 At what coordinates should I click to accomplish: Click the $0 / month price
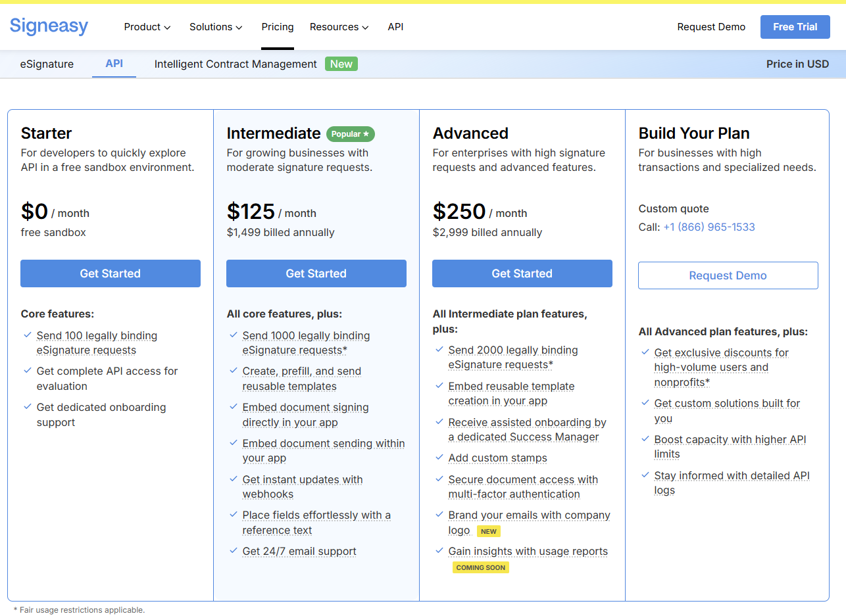tap(55, 212)
